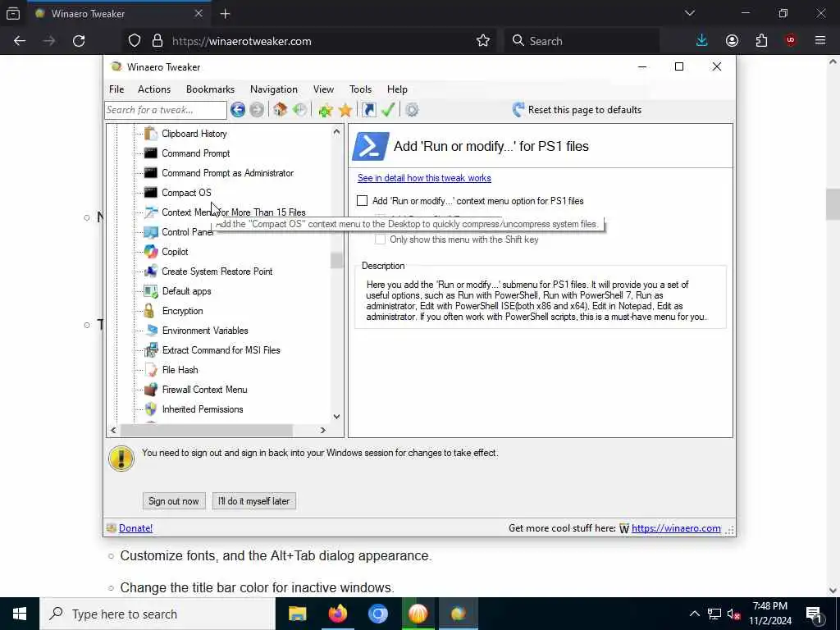The width and height of the screenshot is (840, 630).
Task: Toggle 'Only show this menu with the Shift key'
Action: (x=380, y=240)
